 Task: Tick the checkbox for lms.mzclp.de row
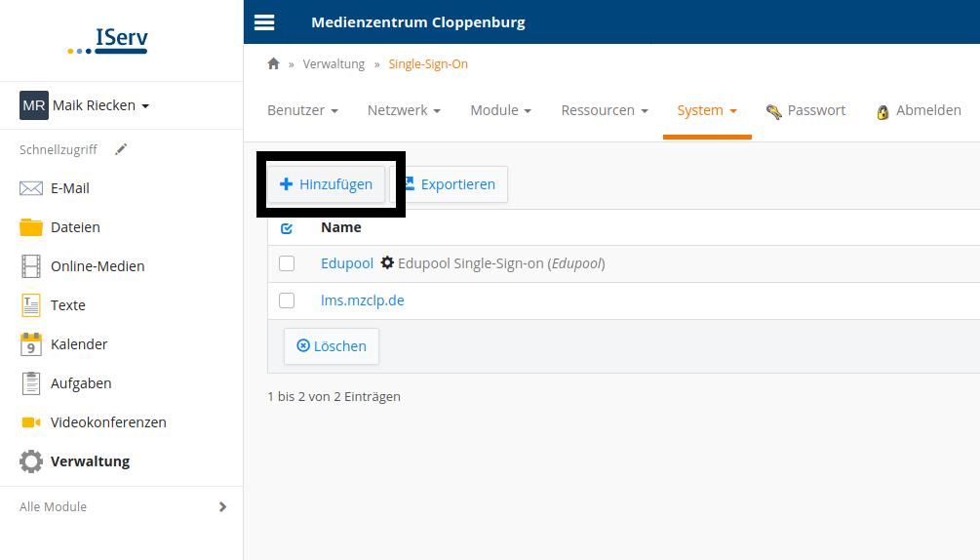coord(287,300)
